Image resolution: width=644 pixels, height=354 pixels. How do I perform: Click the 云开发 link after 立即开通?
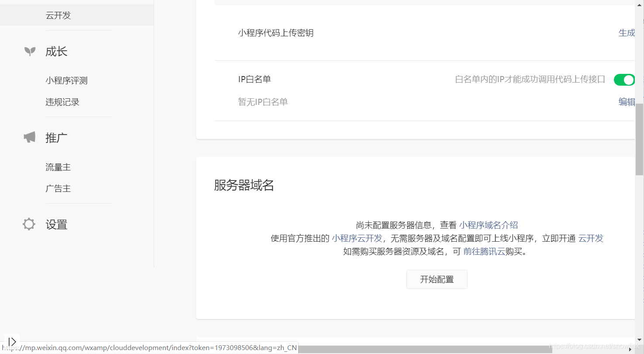click(x=591, y=238)
